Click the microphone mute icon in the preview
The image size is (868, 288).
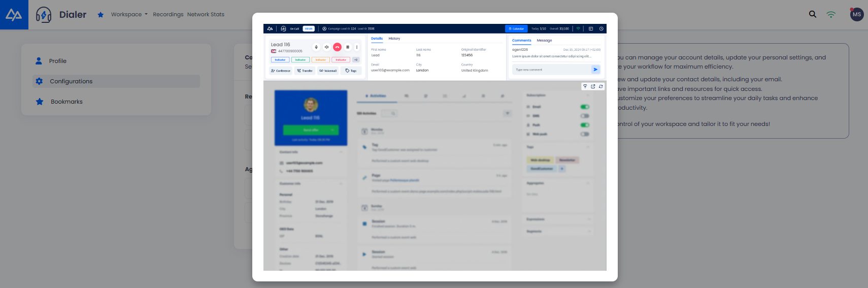(x=316, y=47)
